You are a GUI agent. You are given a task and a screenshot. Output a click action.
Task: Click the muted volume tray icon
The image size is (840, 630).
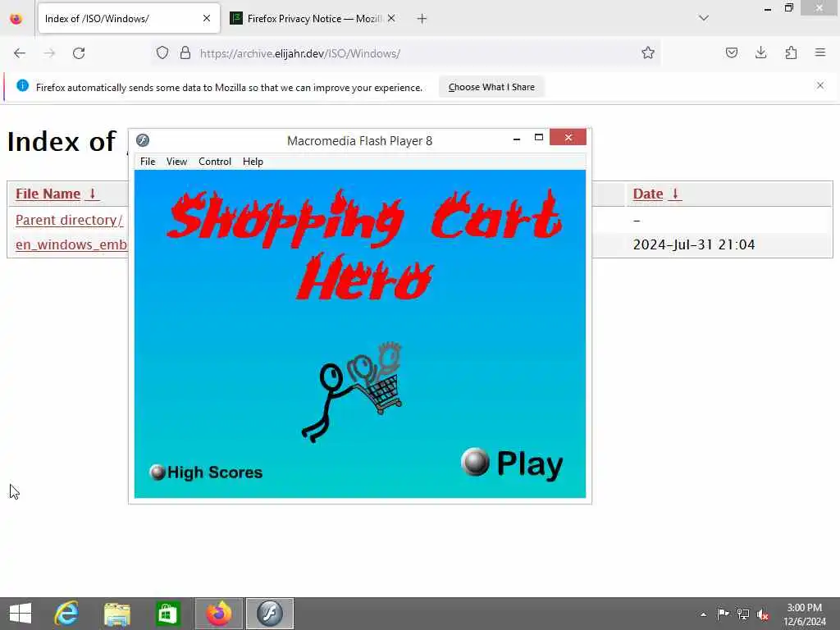click(763, 614)
